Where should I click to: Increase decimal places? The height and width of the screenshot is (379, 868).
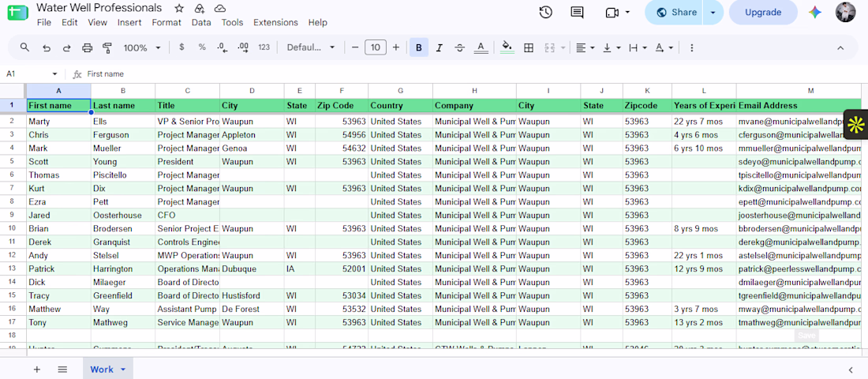[242, 47]
